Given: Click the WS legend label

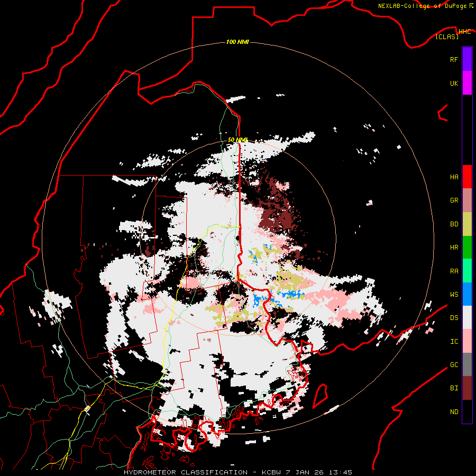Looking at the screenshot, I should coord(454,295).
